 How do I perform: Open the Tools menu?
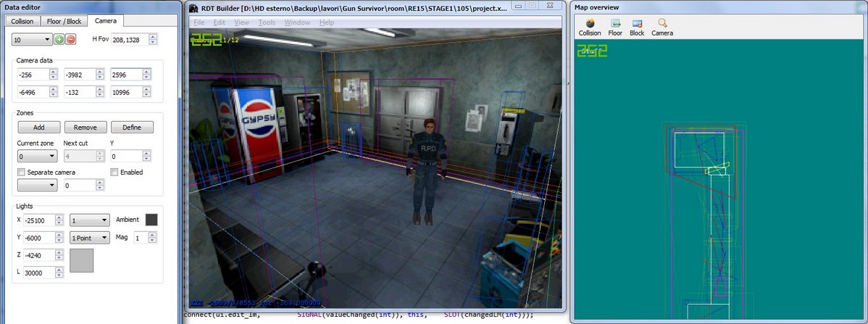(267, 22)
